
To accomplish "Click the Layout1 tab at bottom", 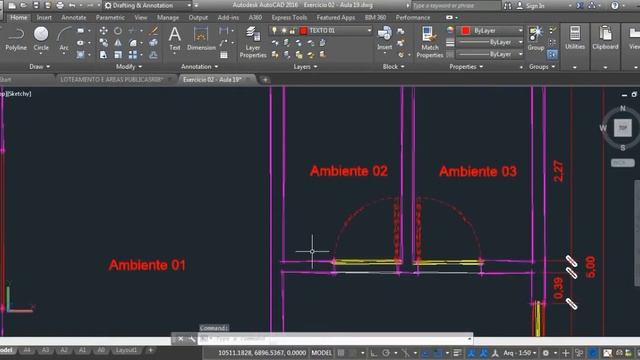I will click(x=126, y=350).
